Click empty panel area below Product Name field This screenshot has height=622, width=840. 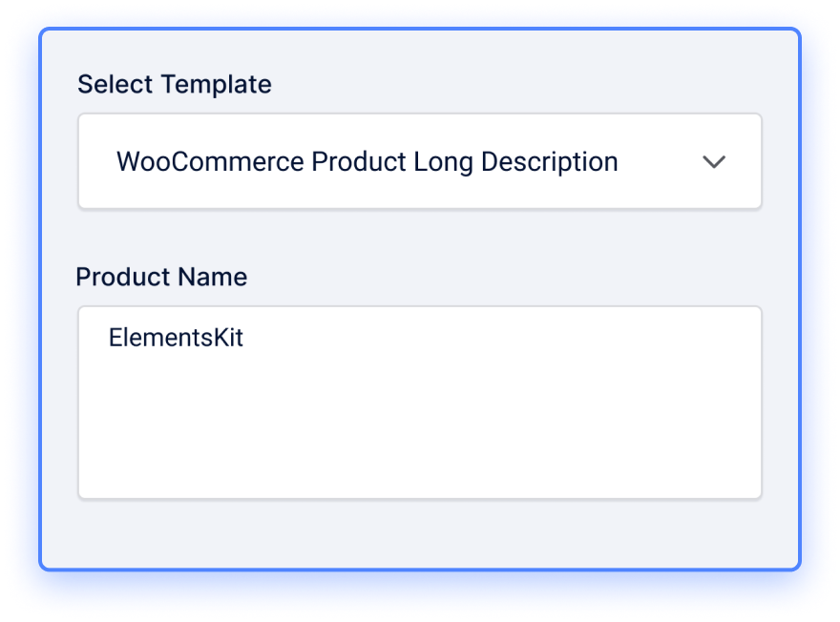pos(419,532)
